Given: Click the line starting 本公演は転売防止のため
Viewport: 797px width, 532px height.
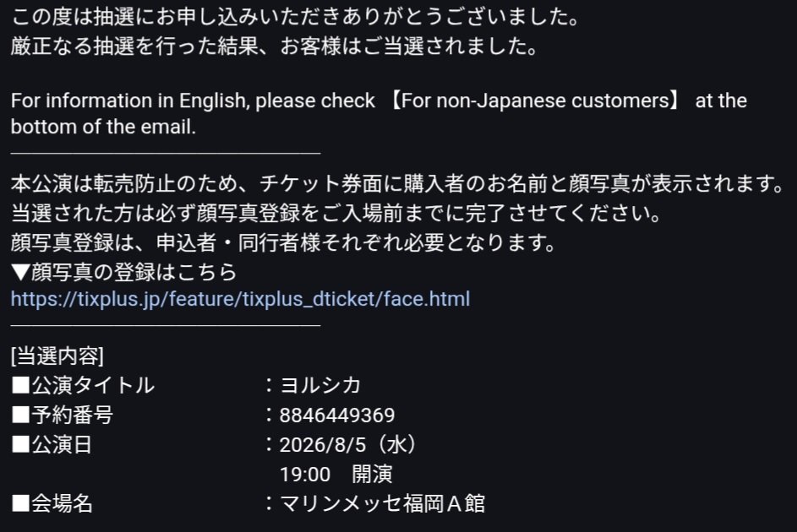Looking at the screenshot, I should click(394, 182).
